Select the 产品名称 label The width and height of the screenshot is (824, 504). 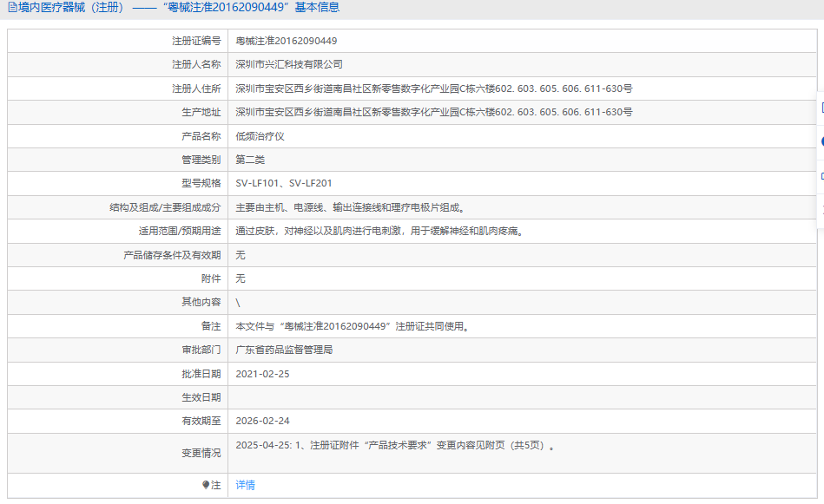(x=201, y=136)
